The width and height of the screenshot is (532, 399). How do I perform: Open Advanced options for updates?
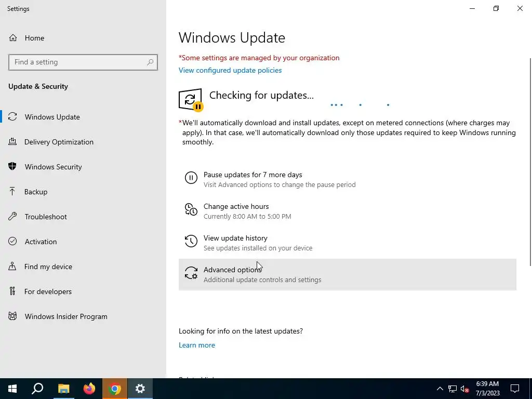pos(348,274)
